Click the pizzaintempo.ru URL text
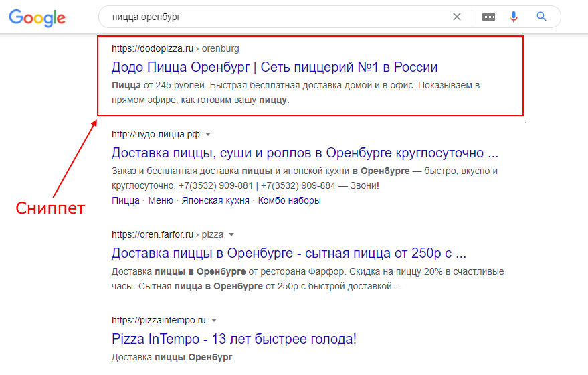Screen dimensions: 588x375 tap(159, 320)
